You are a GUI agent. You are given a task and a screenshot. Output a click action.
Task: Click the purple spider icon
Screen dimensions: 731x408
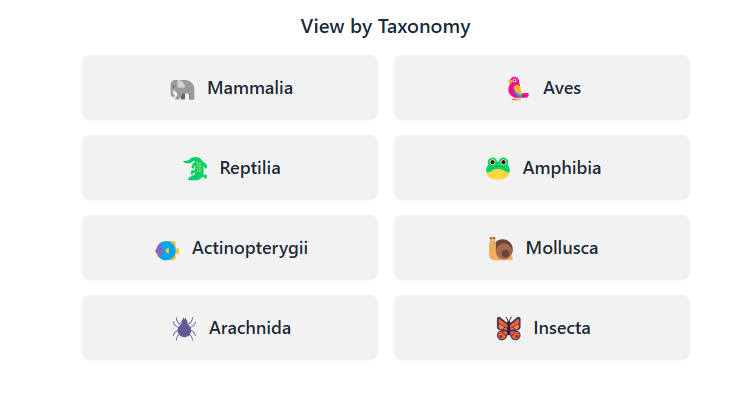(x=184, y=328)
